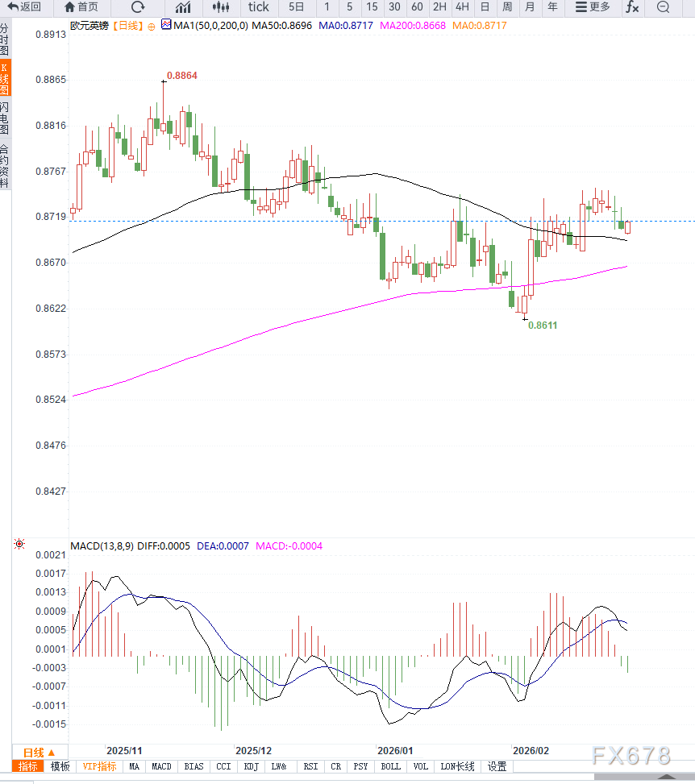The width and height of the screenshot is (695, 784).
Task: Click the 0.8611 low price marker
Action: coord(542,326)
